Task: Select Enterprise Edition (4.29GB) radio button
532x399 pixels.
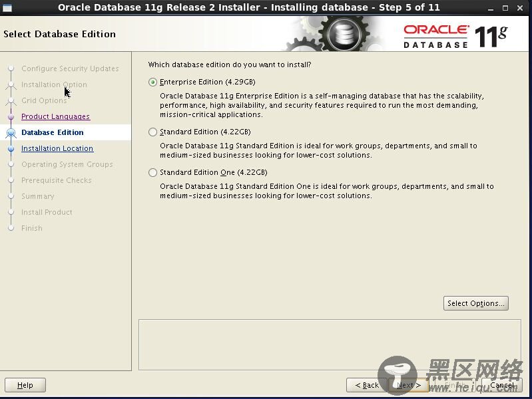Action: click(x=152, y=82)
